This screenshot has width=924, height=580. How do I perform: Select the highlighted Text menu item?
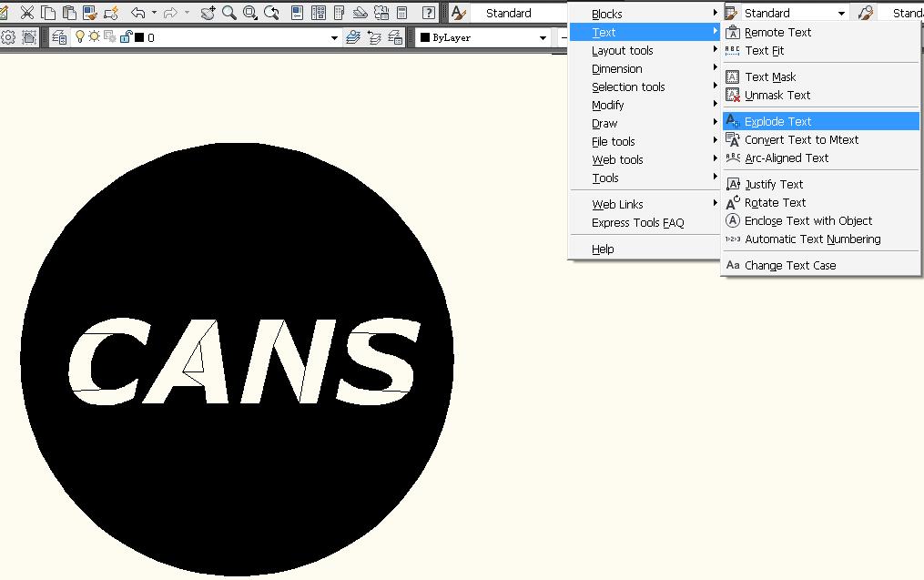pos(645,32)
